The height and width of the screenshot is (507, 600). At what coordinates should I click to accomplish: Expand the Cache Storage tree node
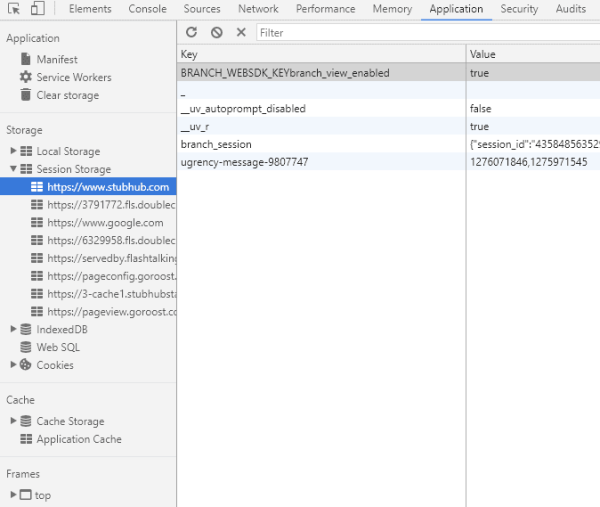(13, 421)
